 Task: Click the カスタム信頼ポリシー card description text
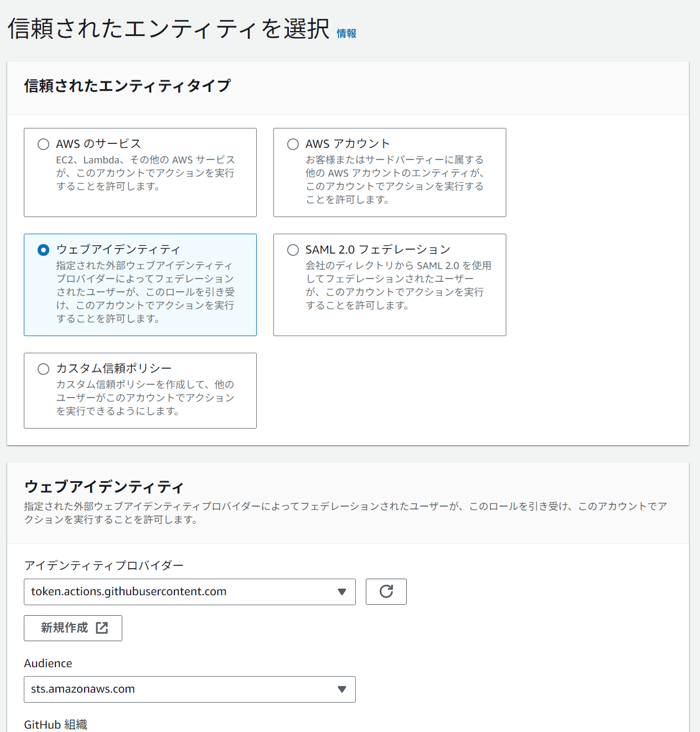146,398
